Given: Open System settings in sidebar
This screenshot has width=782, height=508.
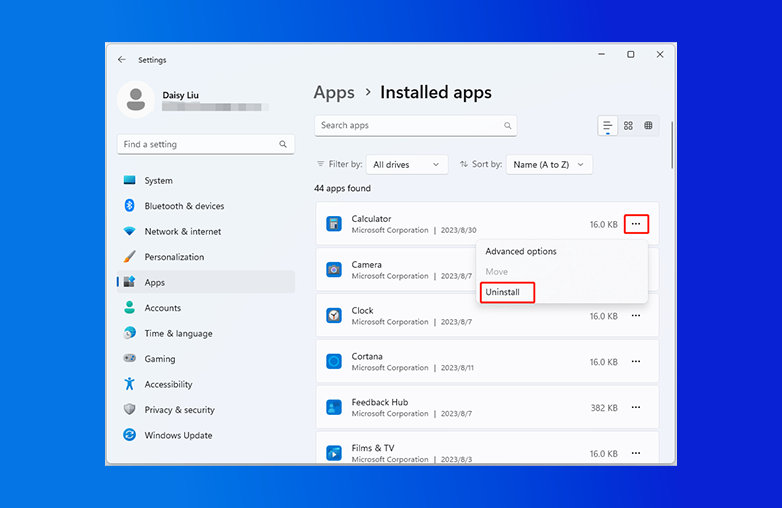Looking at the screenshot, I should click(205, 180).
